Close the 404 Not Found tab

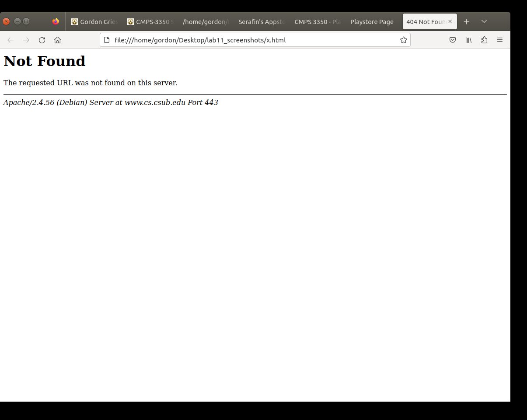tap(450, 21)
